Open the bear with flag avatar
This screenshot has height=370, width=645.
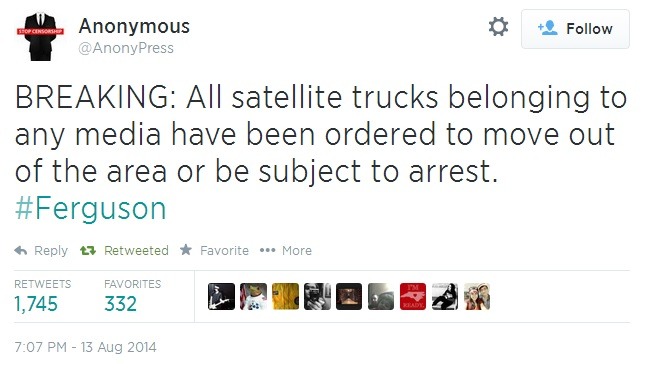tap(253, 296)
